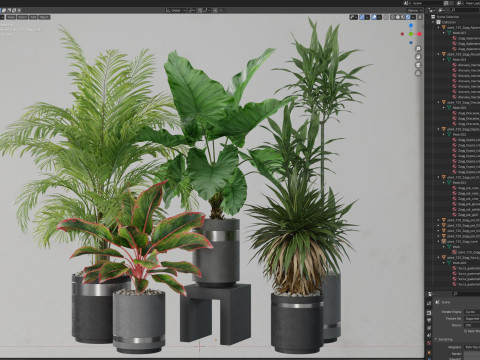Switch to solid viewport shading
The image size is (480, 360).
(398, 17)
